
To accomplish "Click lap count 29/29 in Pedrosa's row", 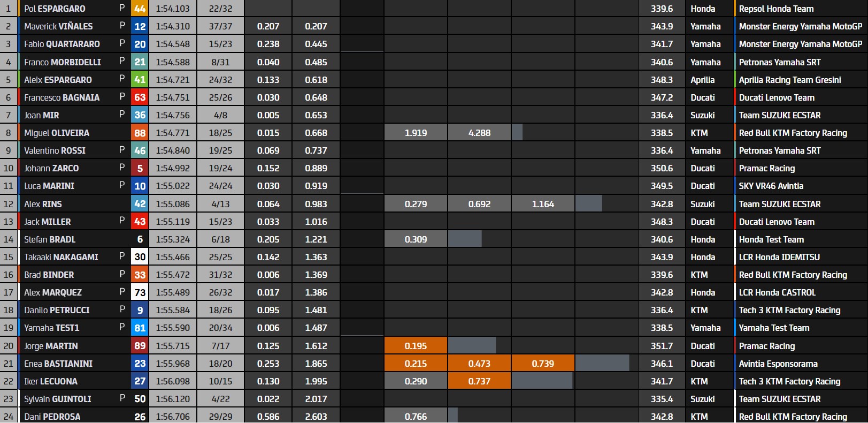I will click(220, 417).
